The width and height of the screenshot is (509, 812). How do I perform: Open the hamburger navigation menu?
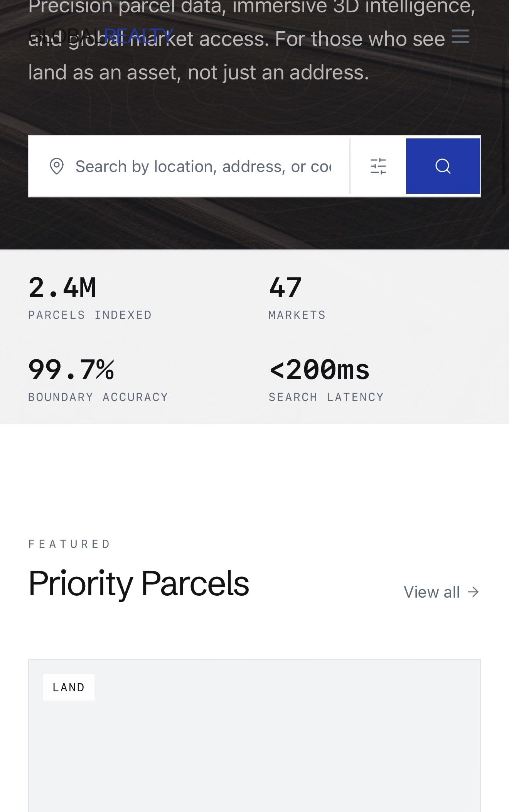tap(460, 36)
